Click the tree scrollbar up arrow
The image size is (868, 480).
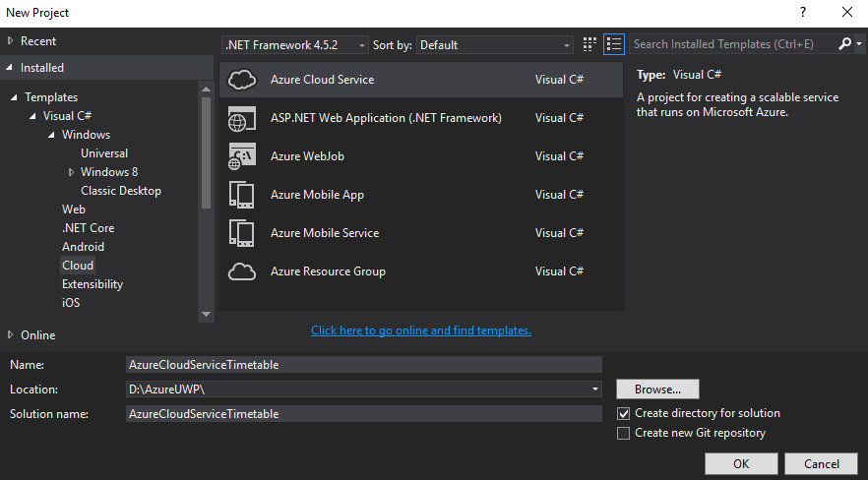(x=207, y=90)
